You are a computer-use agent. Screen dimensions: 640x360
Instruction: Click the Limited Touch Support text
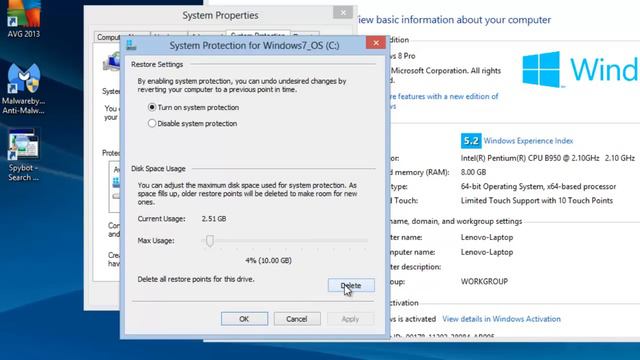pos(537,200)
